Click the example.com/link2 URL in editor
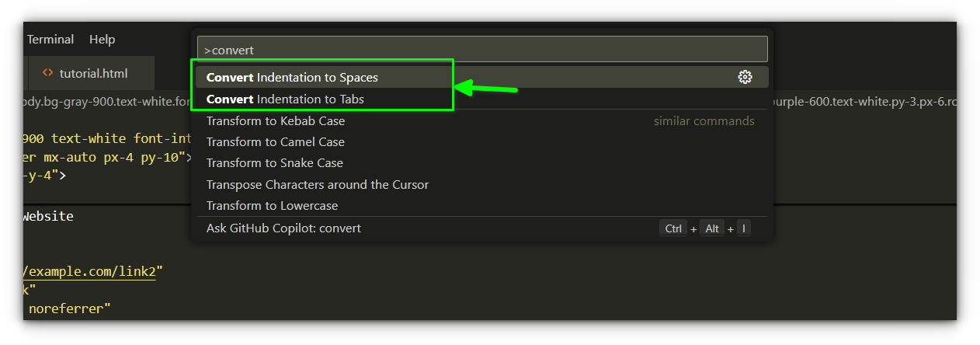Screen dimensions: 980x345 pos(93,271)
